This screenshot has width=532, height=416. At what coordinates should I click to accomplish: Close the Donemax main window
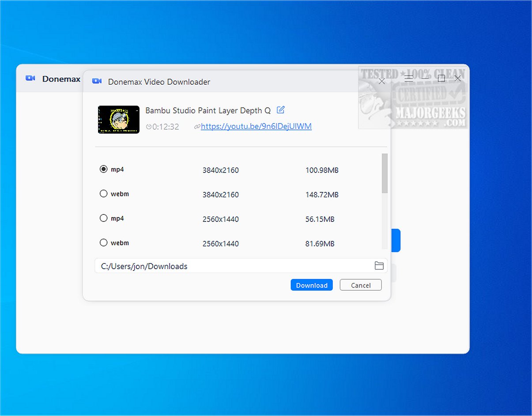(x=457, y=79)
